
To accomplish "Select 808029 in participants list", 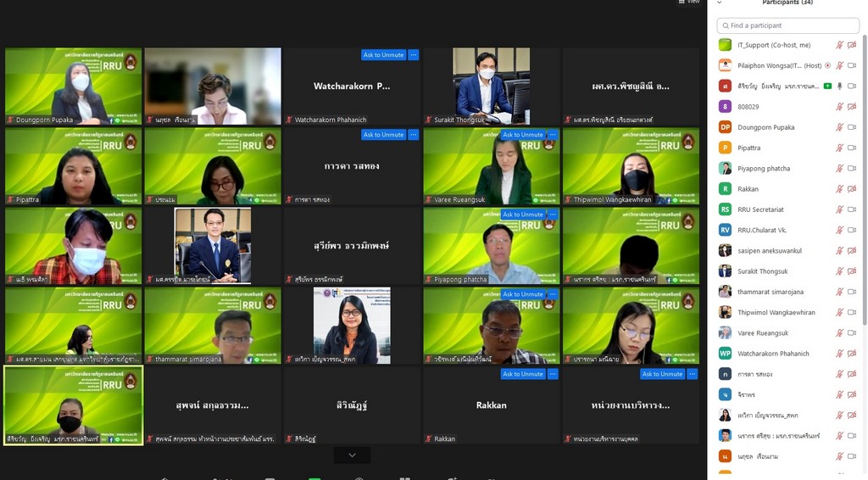I will click(x=787, y=106).
